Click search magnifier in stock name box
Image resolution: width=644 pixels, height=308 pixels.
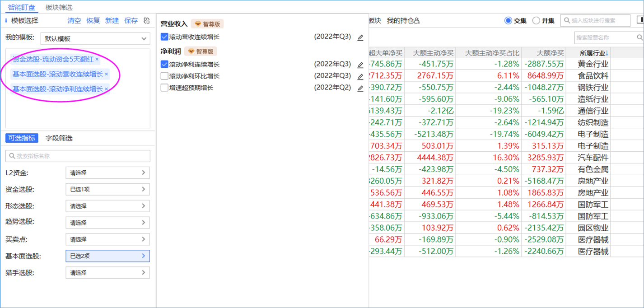pyautogui.click(x=639, y=38)
